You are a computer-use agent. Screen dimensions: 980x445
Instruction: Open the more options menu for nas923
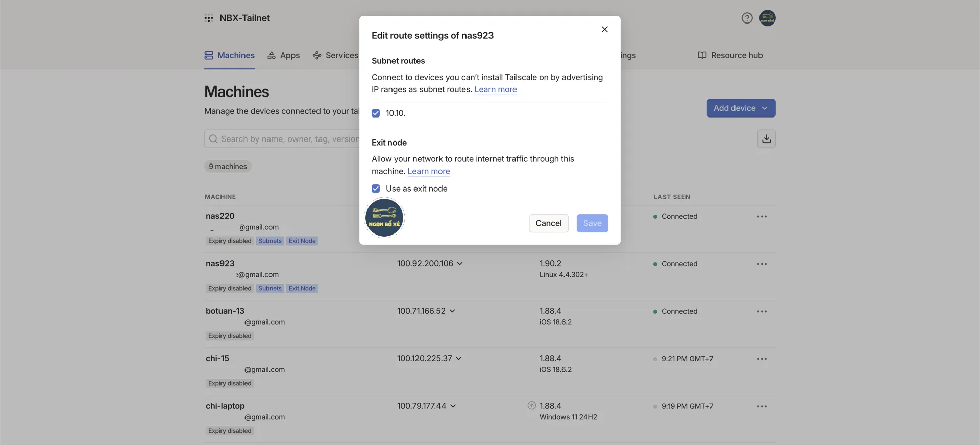pos(762,264)
